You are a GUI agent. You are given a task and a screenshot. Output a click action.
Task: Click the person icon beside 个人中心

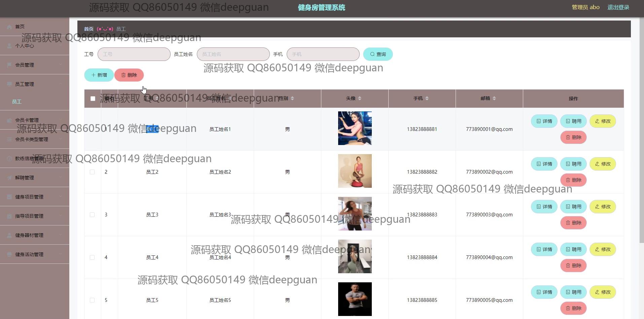(9, 46)
